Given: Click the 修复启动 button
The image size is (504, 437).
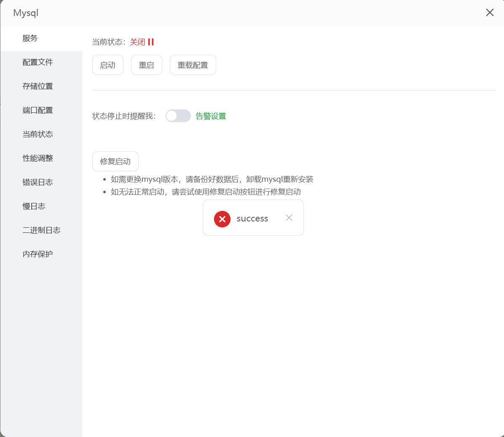Looking at the screenshot, I should tap(115, 161).
